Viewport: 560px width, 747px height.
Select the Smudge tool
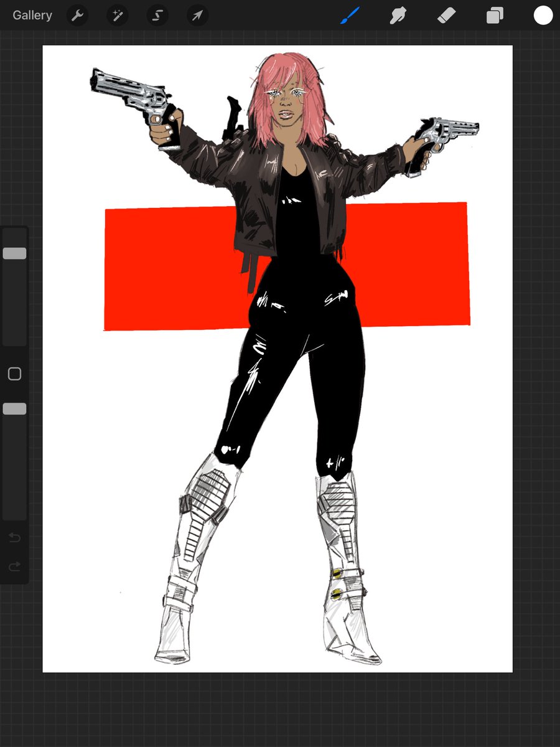[398, 16]
